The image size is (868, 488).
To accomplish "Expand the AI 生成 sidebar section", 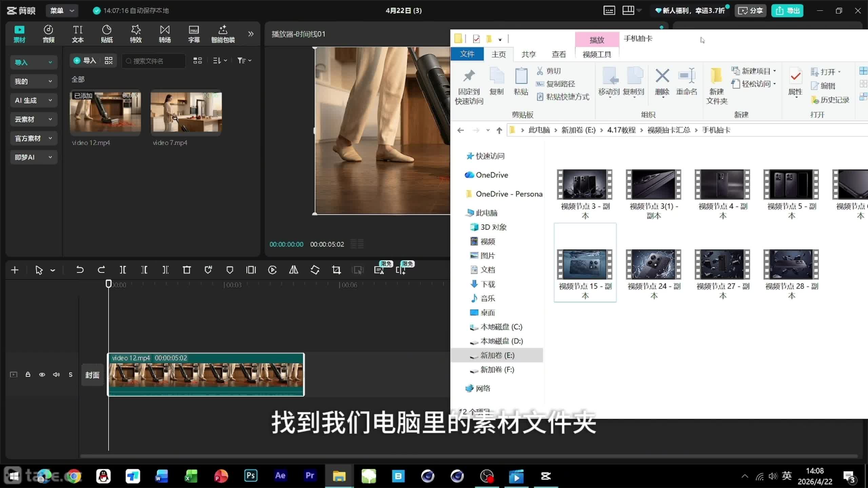I will tap(33, 100).
